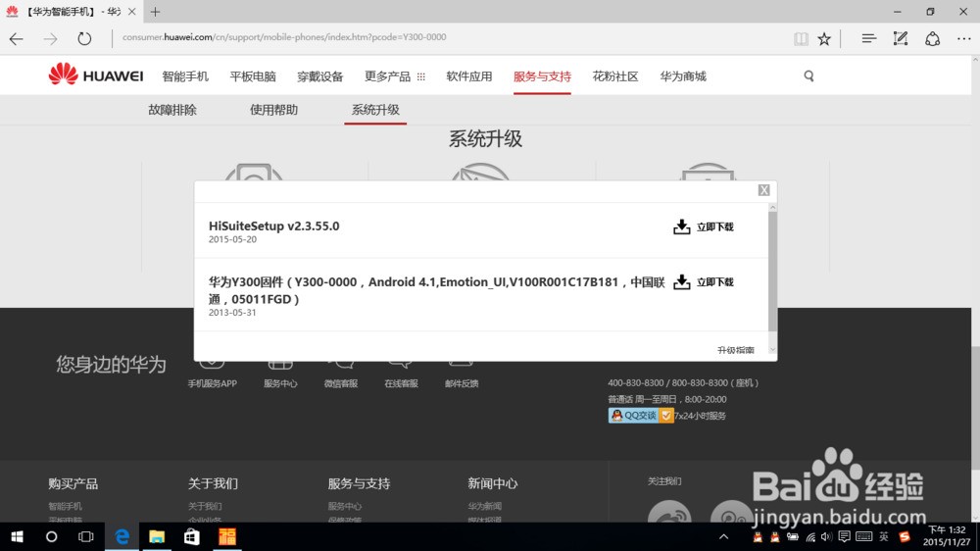980x551 pixels.
Task: Add page to favorites with star icon
Action: (824, 39)
